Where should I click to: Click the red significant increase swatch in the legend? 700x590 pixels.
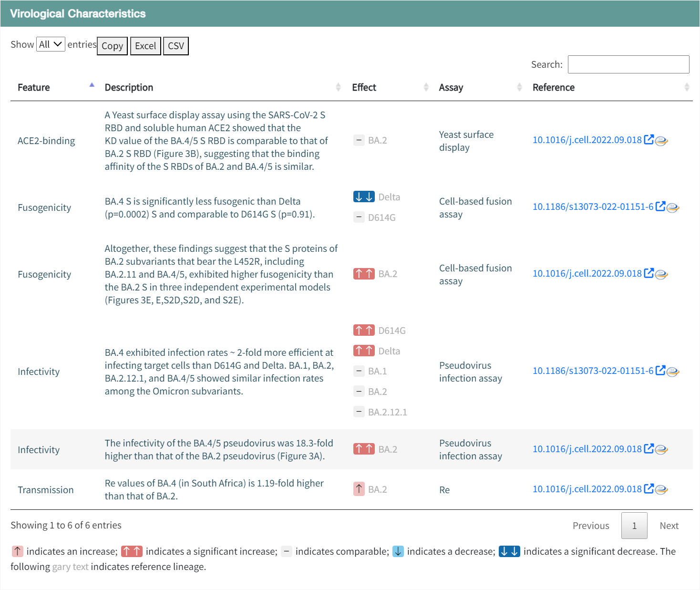tap(132, 551)
